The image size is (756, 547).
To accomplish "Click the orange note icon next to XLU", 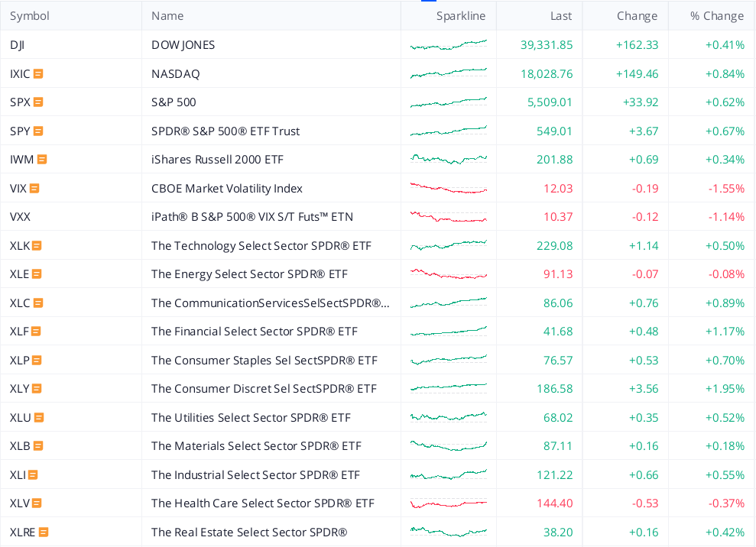I will click(39, 418).
